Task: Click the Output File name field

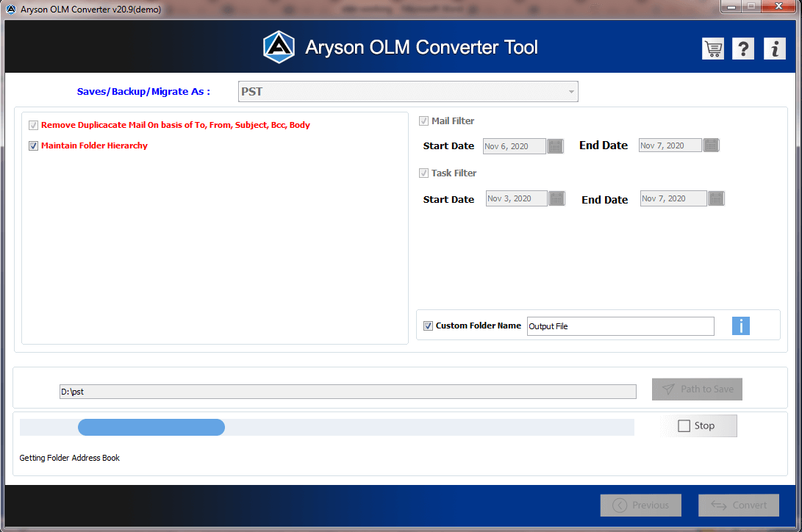Action: point(620,326)
